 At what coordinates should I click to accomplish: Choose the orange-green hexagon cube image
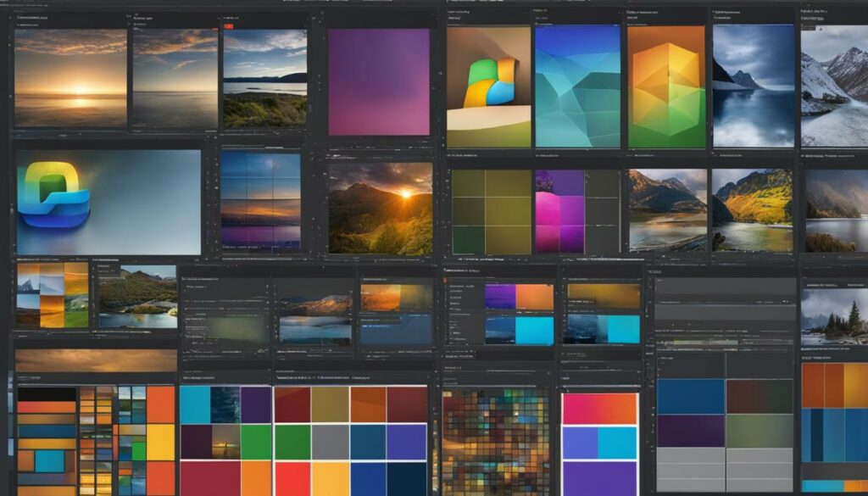click(x=666, y=86)
